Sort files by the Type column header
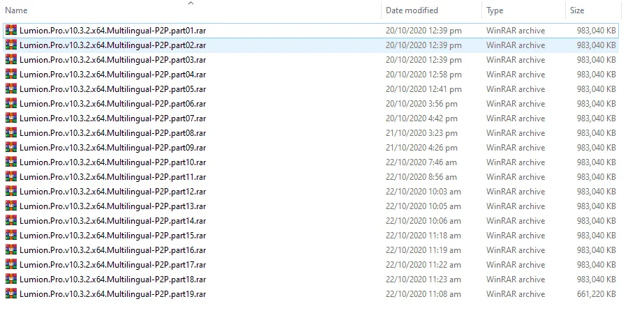 [495, 10]
